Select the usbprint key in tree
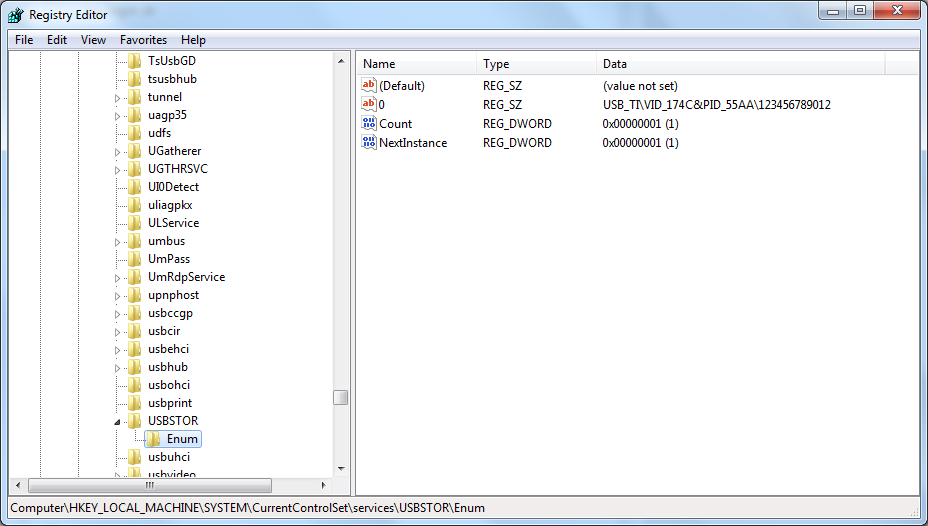928x526 pixels. pos(169,403)
